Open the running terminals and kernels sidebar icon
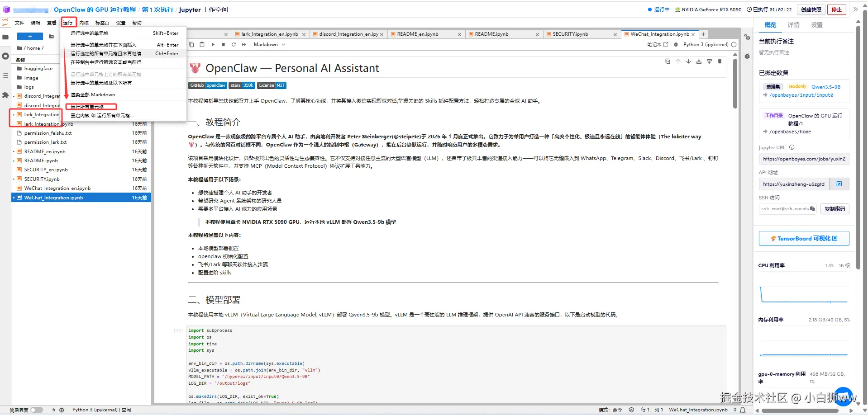This screenshot has width=868, height=415. [x=5, y=56]
